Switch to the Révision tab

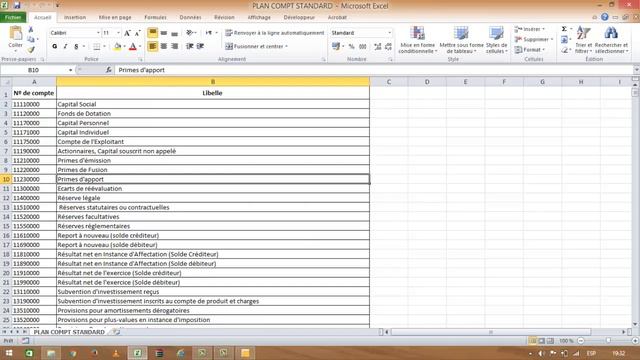click(x=224, y=18)
